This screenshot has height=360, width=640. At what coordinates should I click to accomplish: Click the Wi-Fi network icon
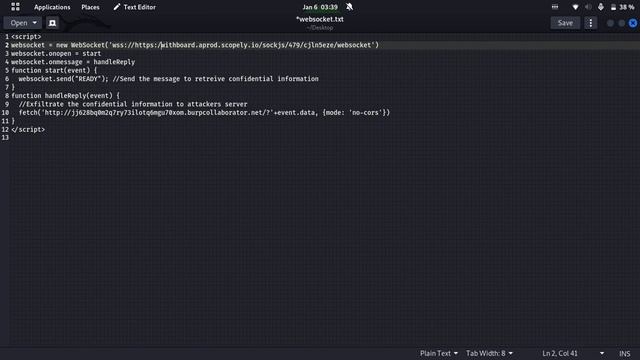pyautogui.click(x=575, y=7)
